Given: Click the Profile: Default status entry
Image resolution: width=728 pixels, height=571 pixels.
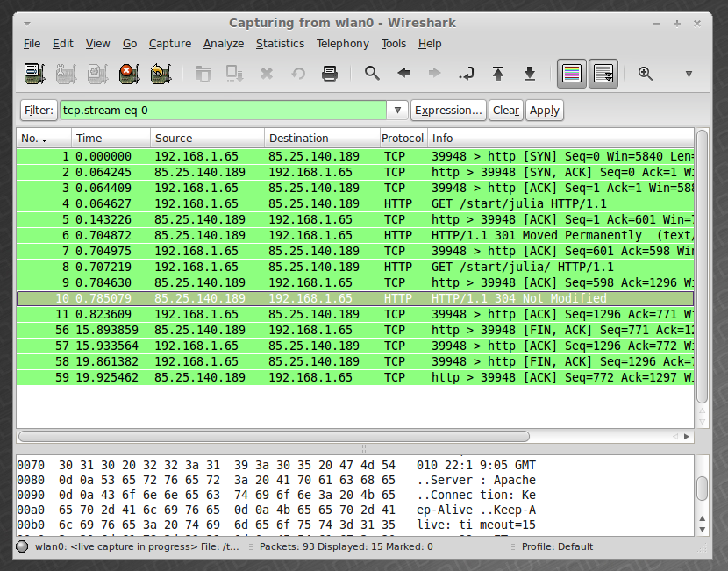Looking at the screenshot, I should (557, 546).
